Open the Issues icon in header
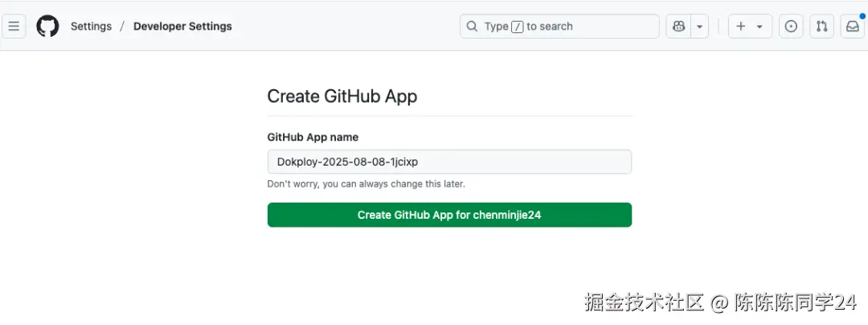Image resolution: width=868 pixels, height=325 pixels. (792, 27)
